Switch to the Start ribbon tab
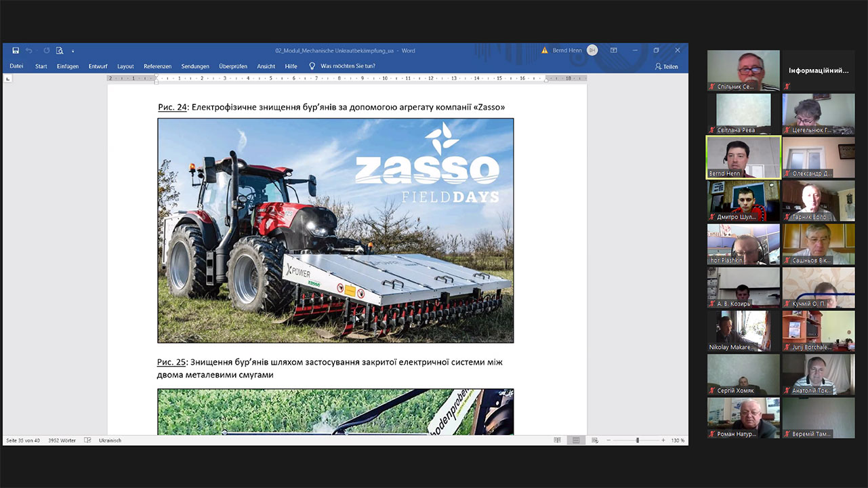Image resolution: width=868 pixels, height=488 pixels. tap(41, 66)
